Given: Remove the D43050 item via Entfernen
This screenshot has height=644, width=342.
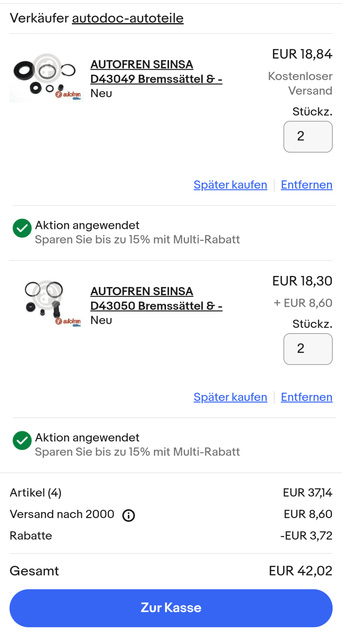Looking at the screenshot, I should coord(306,397).
